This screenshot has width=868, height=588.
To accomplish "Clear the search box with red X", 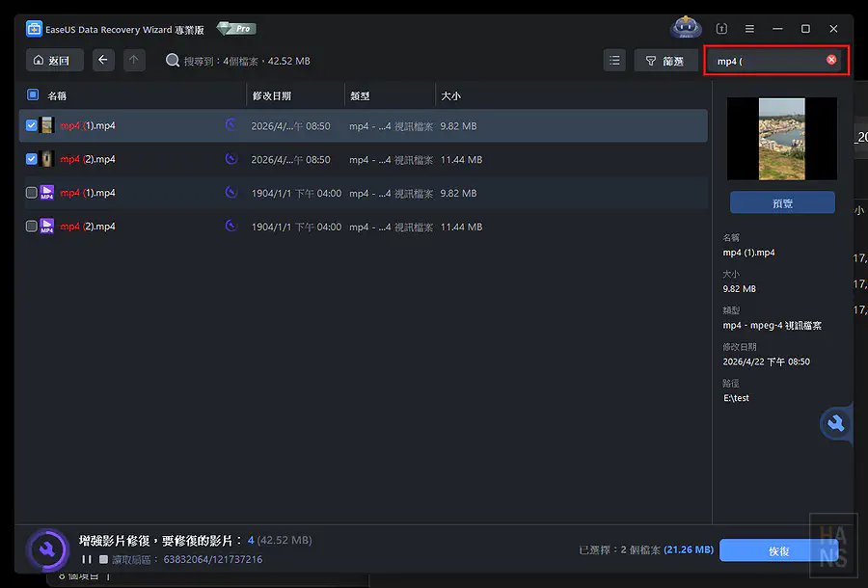I will pos(831,60).
